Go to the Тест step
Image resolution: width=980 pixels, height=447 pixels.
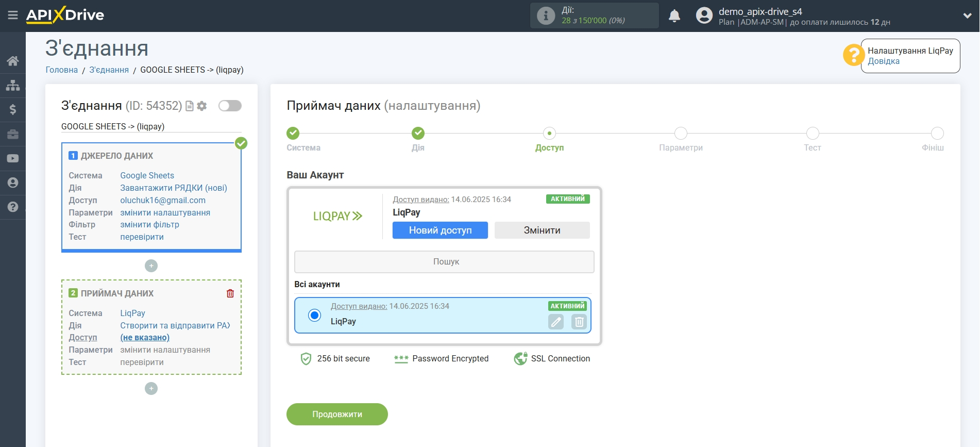[x=813, y=133]
